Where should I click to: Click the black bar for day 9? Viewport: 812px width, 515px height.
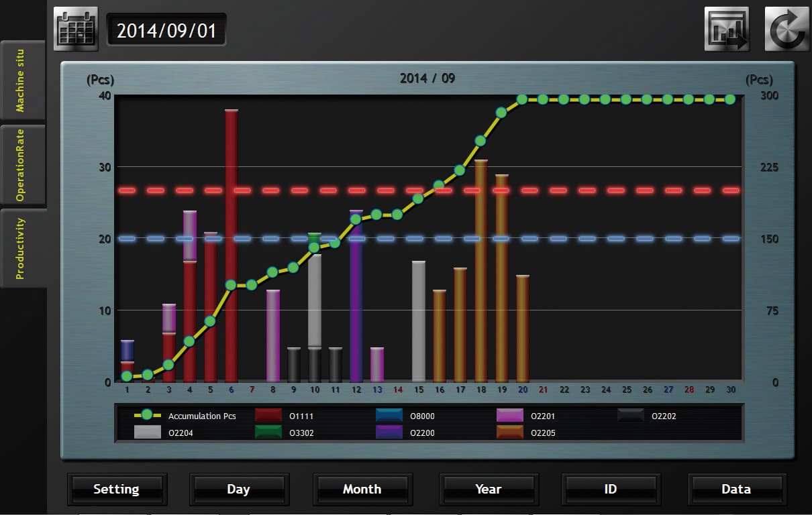[x=294, y=365]
